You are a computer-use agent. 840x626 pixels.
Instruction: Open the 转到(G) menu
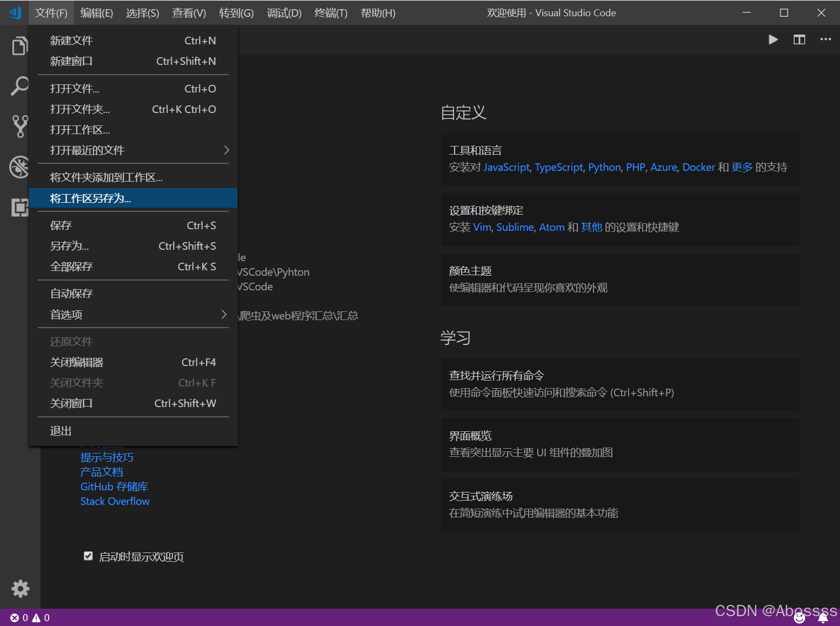pos(236,13)
